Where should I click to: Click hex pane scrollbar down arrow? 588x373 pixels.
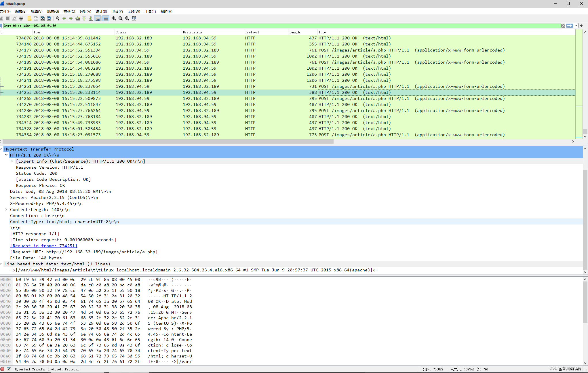tap(585, 363)
